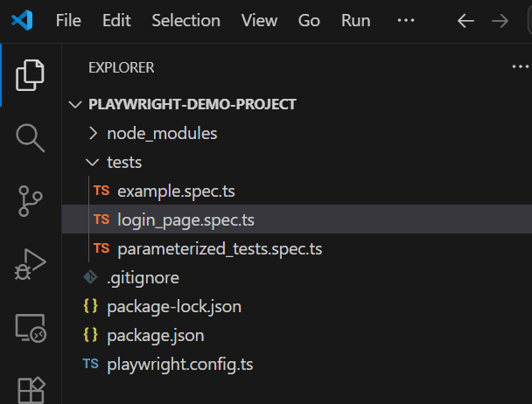Open the package.json file

click(x=156, y=335)
